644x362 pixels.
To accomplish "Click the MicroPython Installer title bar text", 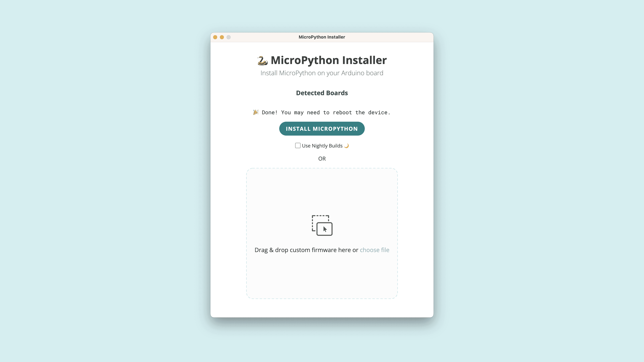I will click(322, 37).
